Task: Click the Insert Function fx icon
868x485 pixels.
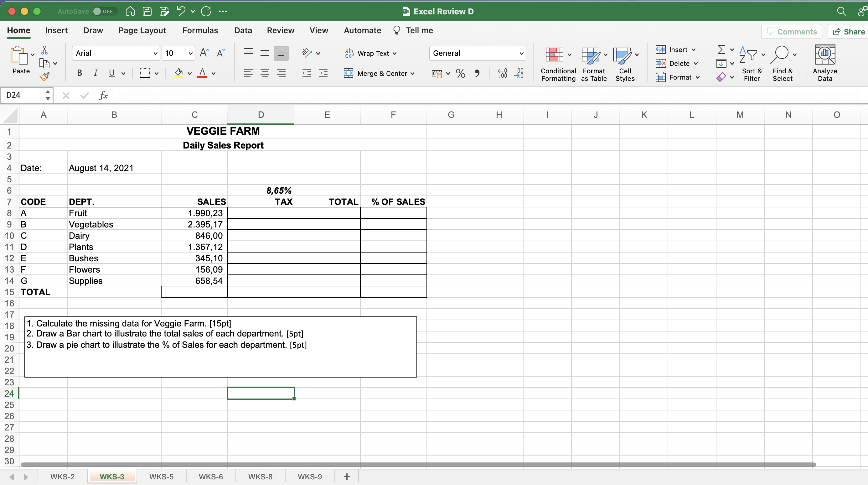Action: pos(103,95)
